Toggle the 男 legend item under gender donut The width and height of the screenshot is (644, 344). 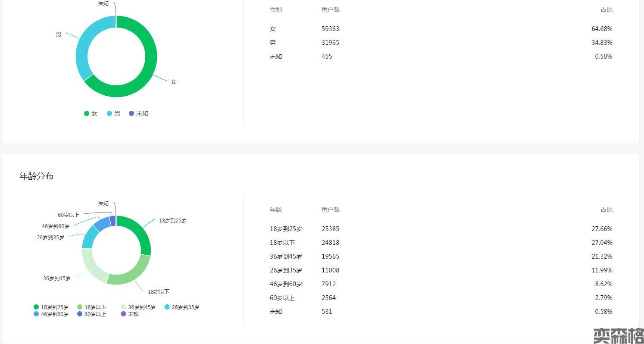[113, 113]
